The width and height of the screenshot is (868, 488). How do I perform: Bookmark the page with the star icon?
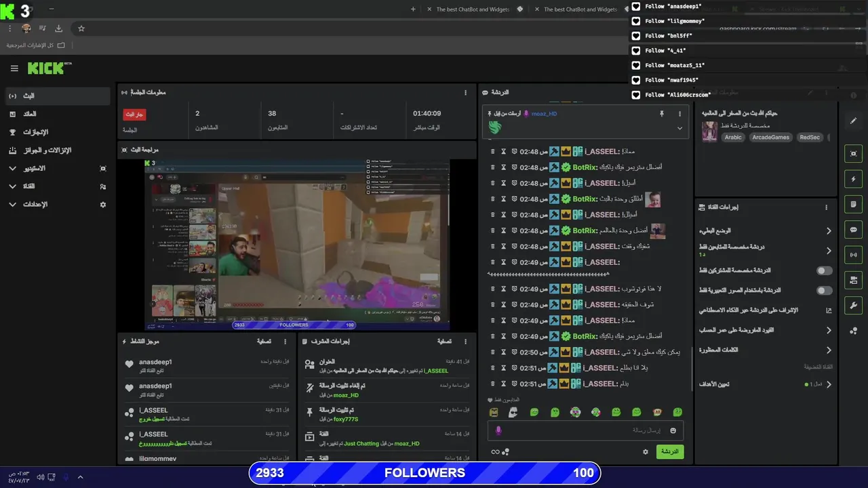coord(81,28)
